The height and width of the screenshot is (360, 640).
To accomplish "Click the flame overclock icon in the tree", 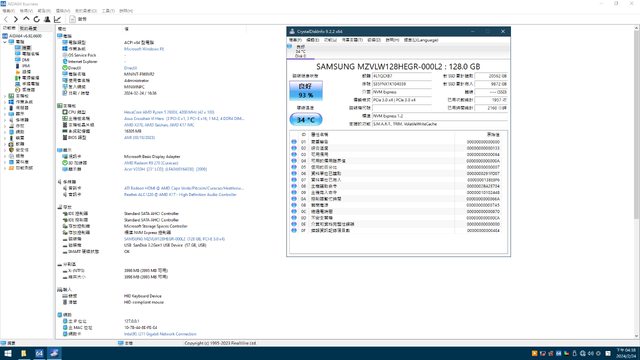I will [18, 72].
